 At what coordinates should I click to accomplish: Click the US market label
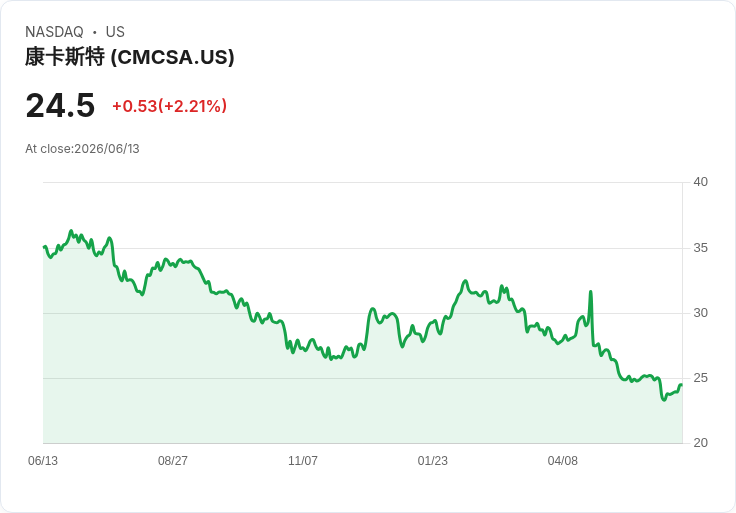click(115, 32)
